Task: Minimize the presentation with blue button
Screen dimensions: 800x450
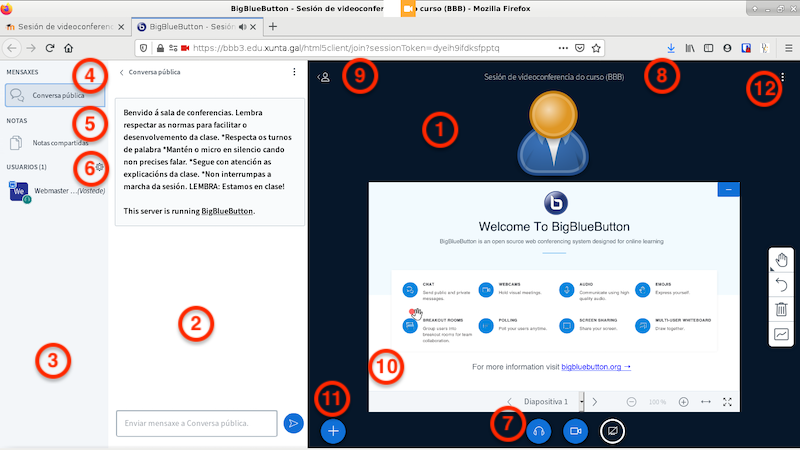Action: tap(728, 189)
